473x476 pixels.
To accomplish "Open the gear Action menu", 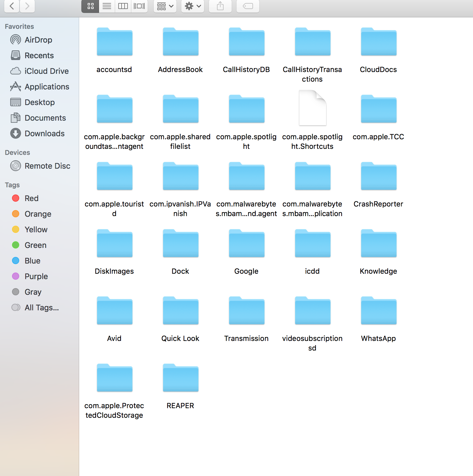I will pyautogui.click(x=193, y=6).
